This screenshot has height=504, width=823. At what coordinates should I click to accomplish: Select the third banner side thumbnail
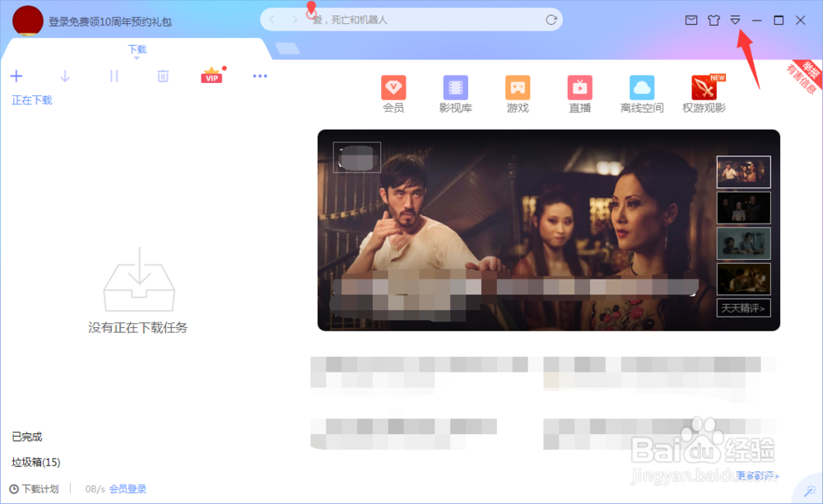tap(744, 243)
